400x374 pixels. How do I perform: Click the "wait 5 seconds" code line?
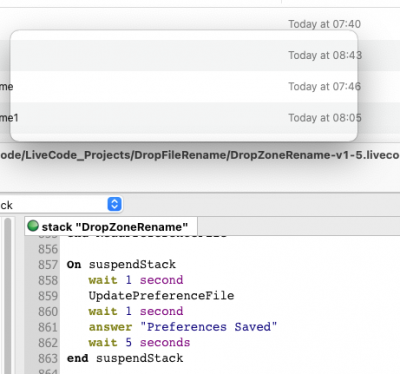(139, 343)
